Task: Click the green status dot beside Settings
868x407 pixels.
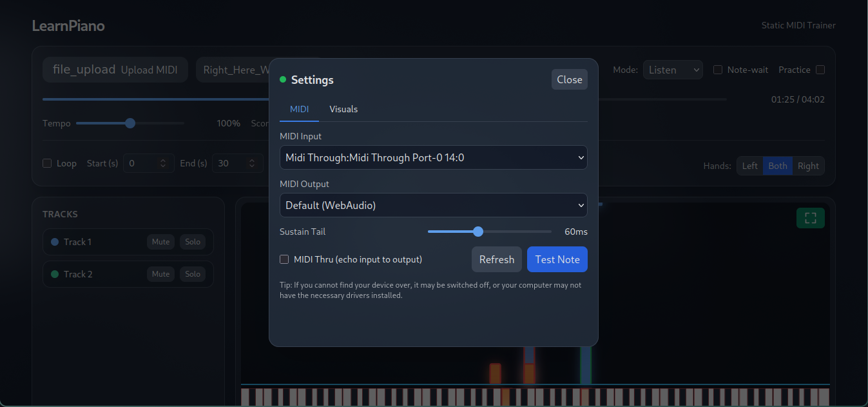Action: tap(284, 79)
